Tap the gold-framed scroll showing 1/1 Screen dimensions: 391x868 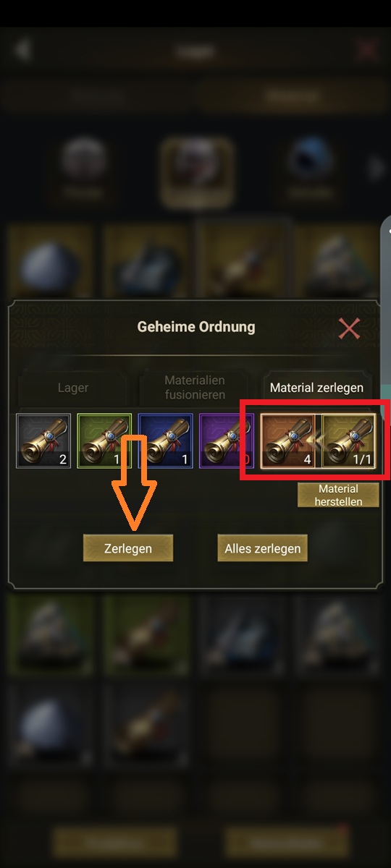coord(348,441)
